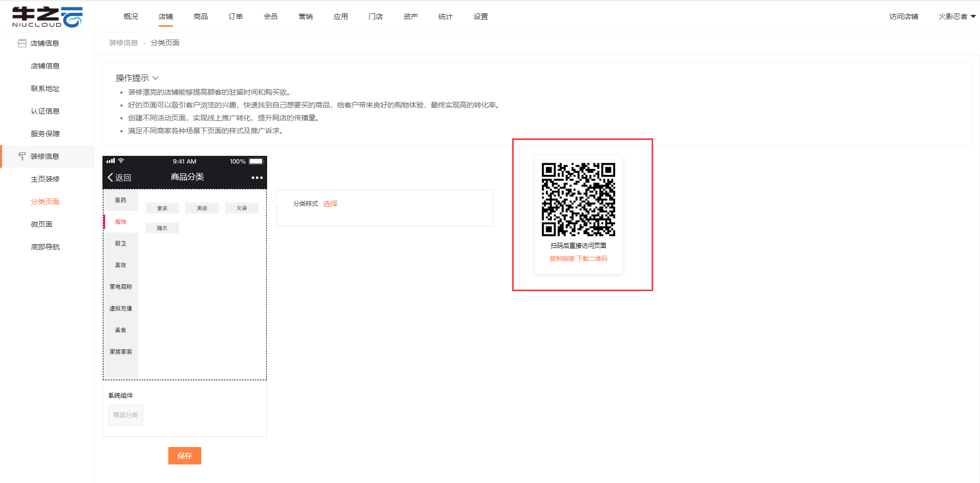Open 微页面 in the sidebar
Image resolution: width=980 pixels, height=483 pixels.
pyautogui.click(x=42, y=224)
